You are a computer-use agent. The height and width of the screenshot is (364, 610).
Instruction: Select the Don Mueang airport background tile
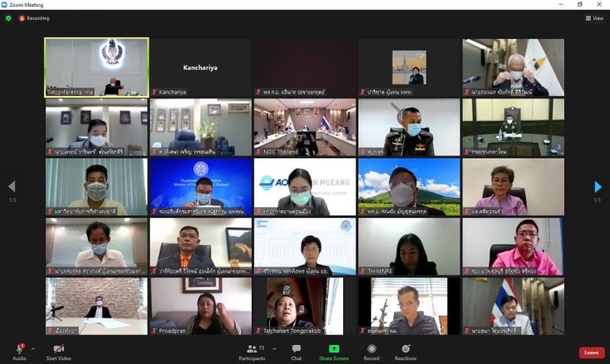click(305, 187)
